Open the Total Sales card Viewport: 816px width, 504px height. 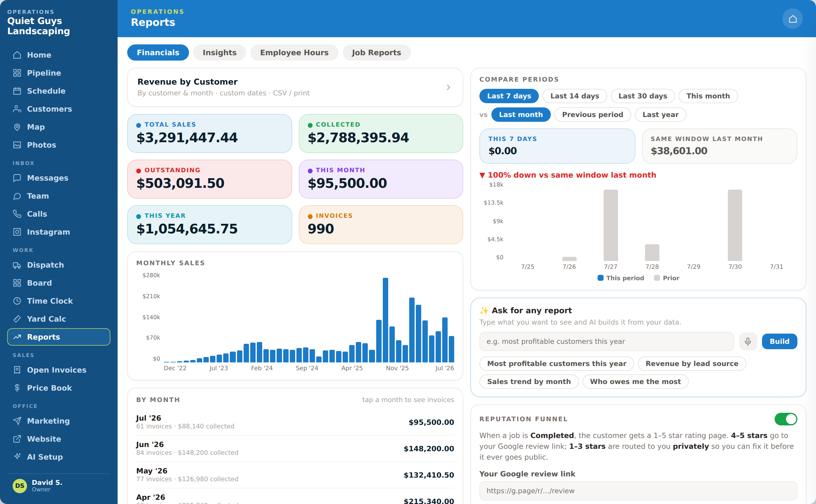coord(210,134)
